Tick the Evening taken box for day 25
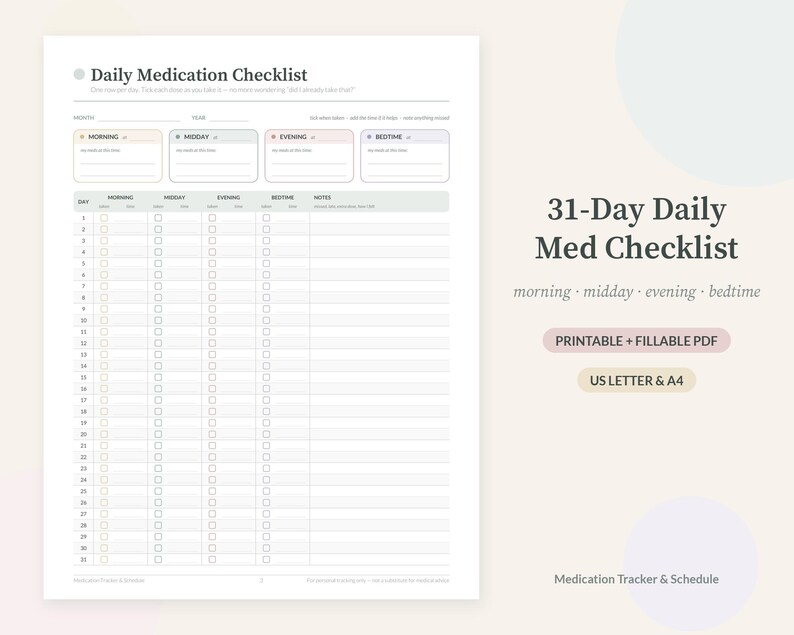794x635 pixels. [212, 491]
